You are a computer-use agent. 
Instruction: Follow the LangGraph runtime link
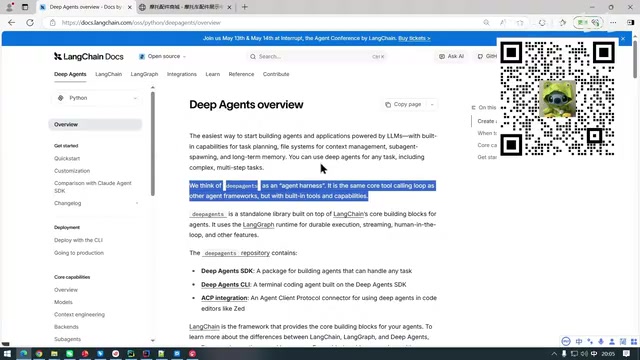[258, 224]
